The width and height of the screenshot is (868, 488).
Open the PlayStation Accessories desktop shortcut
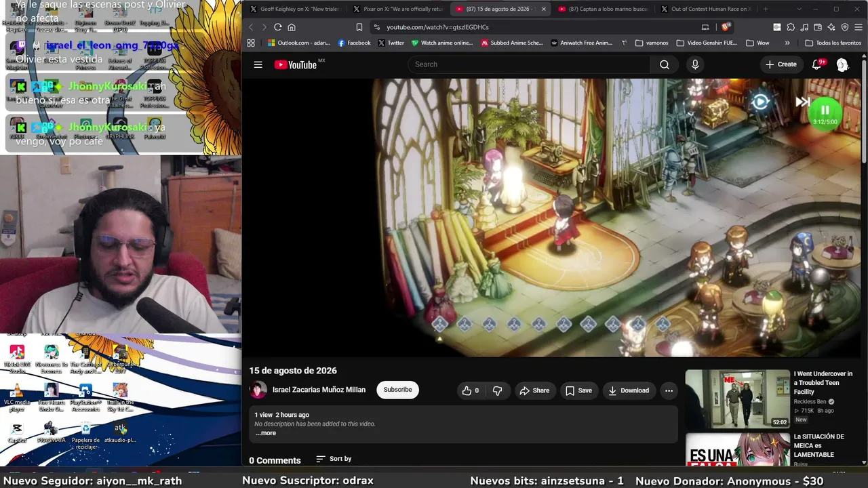[85, 398]
